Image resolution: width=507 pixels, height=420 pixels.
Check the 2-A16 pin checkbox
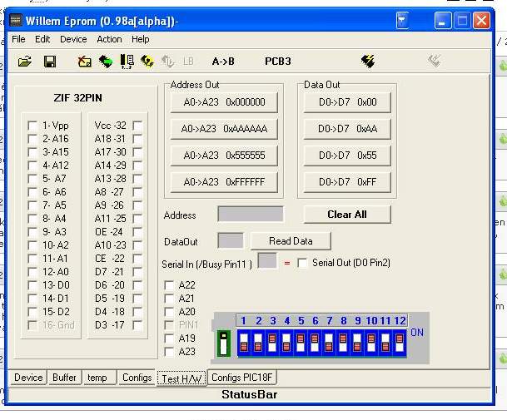point(32,139)
